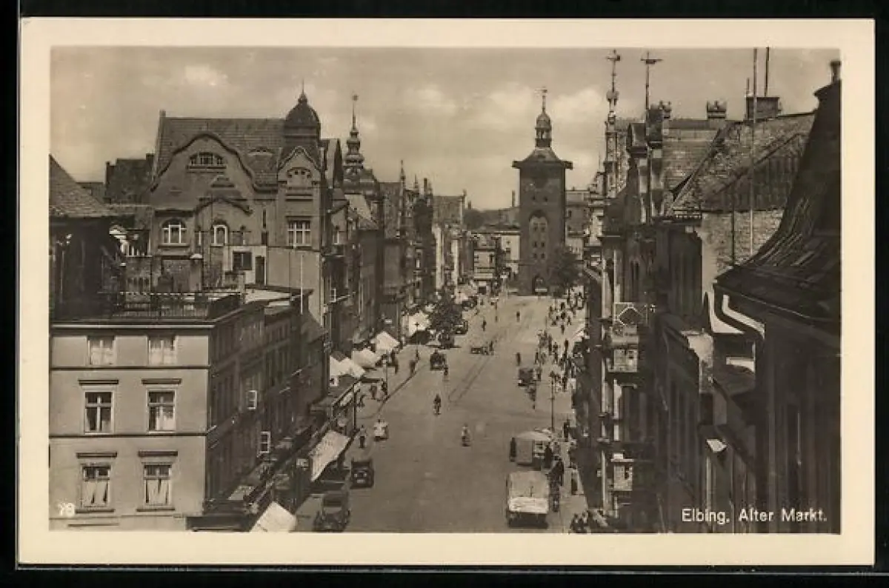889x588 pixels.
Task: Select the covered truck at bottom of street
Action: [x=527, y=497]
